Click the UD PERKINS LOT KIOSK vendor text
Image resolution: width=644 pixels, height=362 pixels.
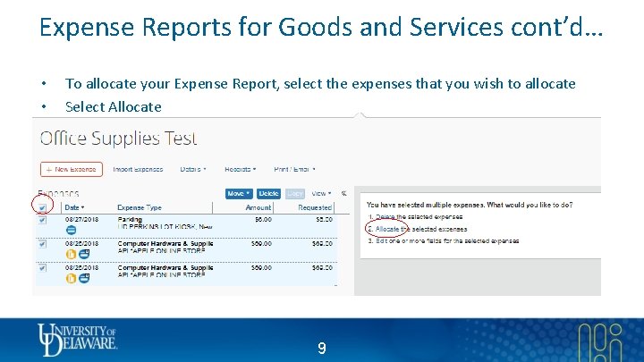click(x=165, y=226)
